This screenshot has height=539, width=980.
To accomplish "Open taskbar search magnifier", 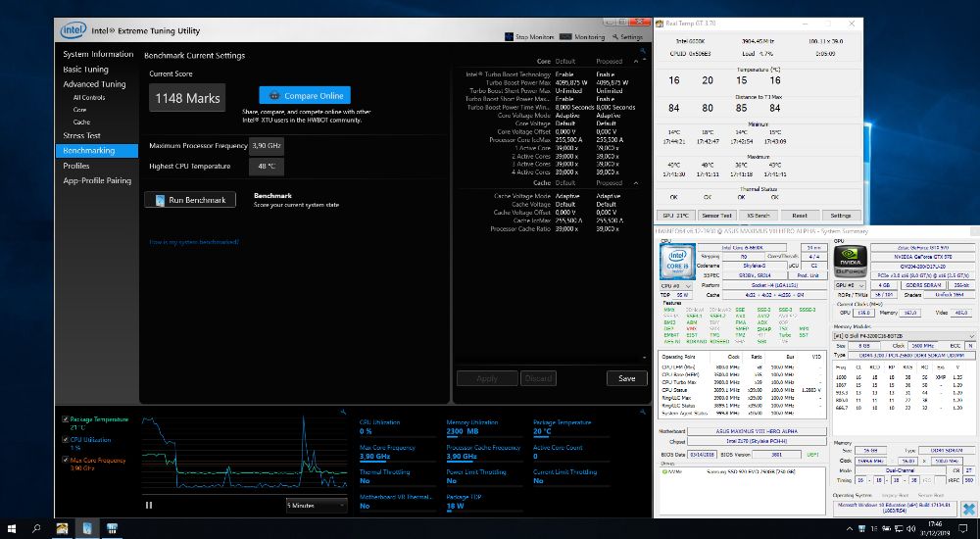I will tap(36, 529).
